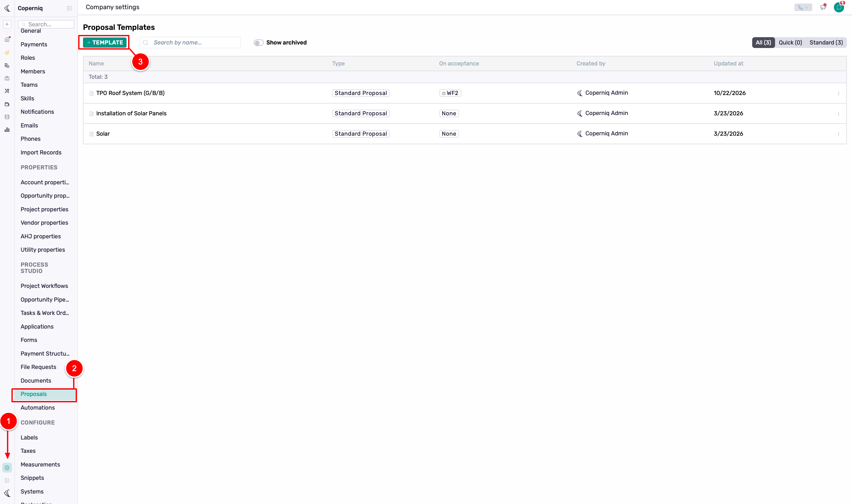Click the Name column header
The image size is (852, 504).
(96, 64)
